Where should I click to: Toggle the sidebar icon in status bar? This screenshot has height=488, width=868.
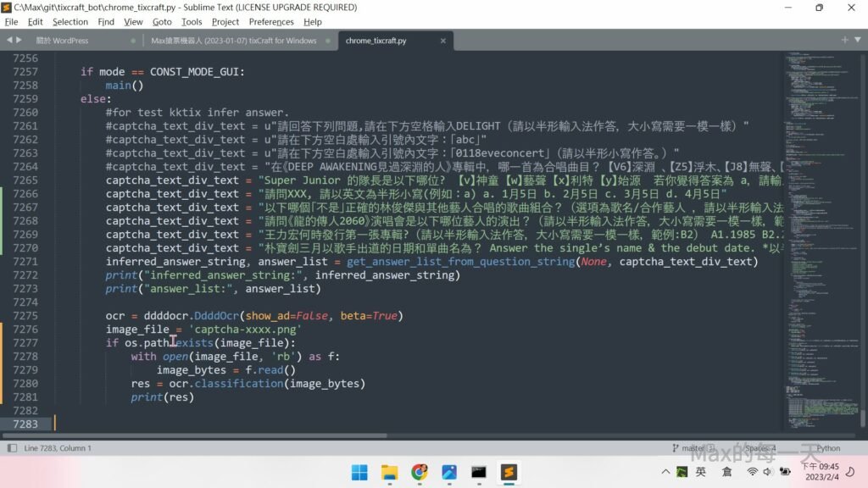pos(10,448)
